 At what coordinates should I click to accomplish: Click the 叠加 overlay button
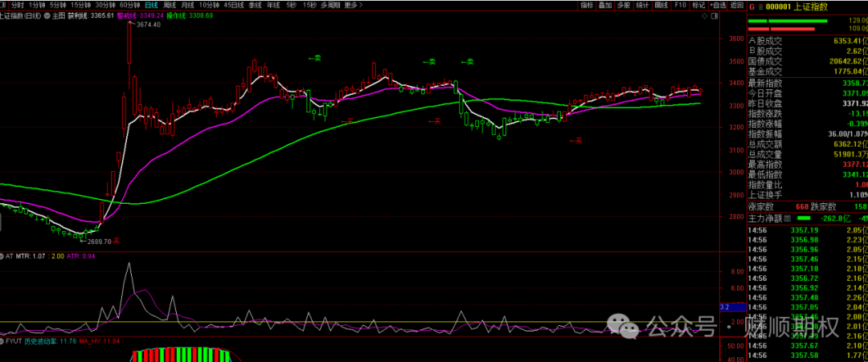point(605,5)
